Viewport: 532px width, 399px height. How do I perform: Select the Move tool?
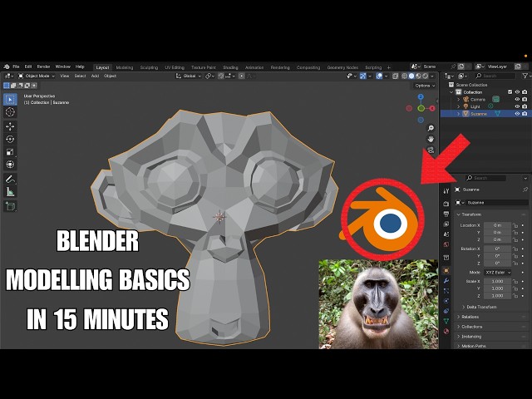click(x=10, y=126)
